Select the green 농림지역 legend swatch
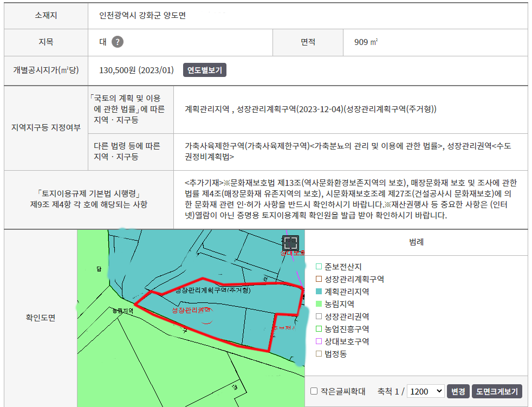The width and height of the screenshot is (532, 407). (x=319, y=304)
